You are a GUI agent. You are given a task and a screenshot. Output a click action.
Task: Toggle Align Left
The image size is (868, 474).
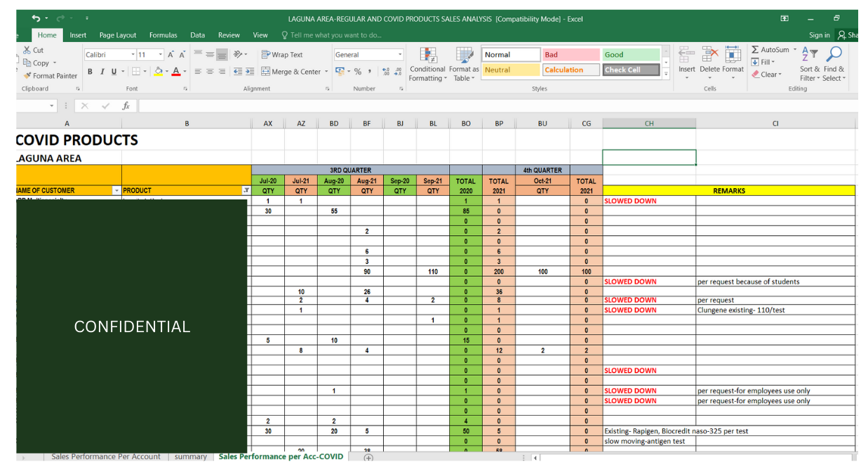click(199, 72)
